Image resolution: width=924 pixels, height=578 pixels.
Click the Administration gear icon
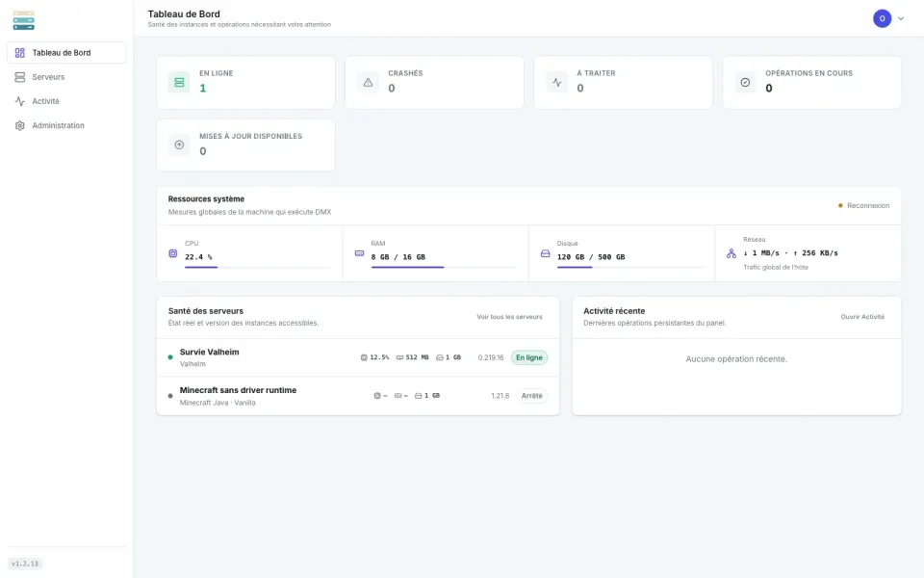[x=20, y=125]
